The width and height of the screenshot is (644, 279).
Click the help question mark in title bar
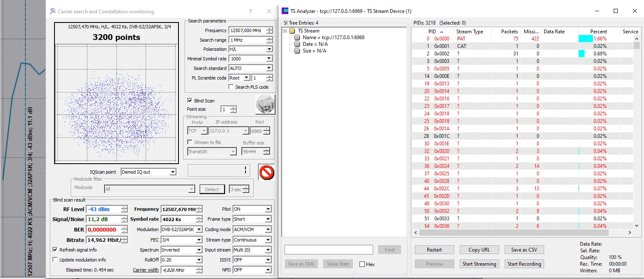(250, 11)
